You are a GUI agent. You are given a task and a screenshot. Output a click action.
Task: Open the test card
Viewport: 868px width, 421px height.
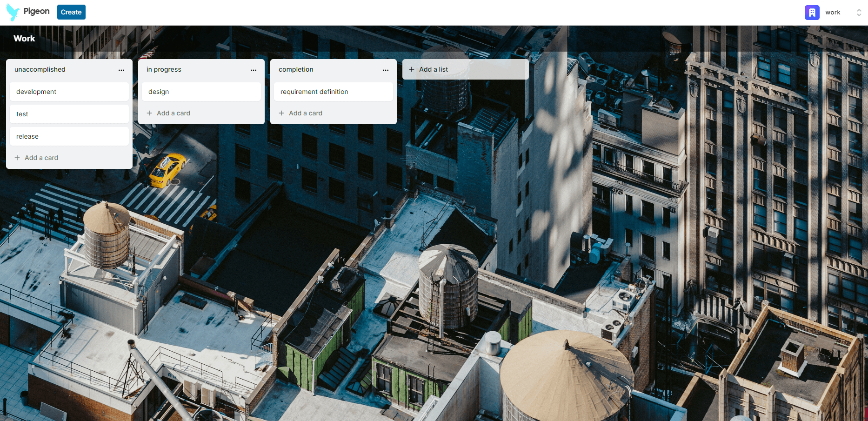(69, 114)
